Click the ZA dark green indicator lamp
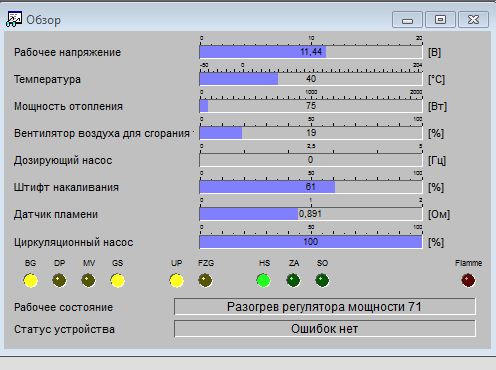The height and width of the screenshot is (370, 496). (293, 281)
